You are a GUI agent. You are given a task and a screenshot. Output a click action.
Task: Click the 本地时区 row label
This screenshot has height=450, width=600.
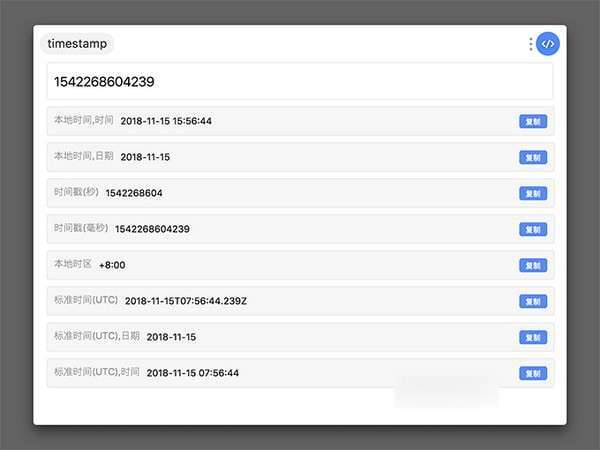click(x=73, y=264)
